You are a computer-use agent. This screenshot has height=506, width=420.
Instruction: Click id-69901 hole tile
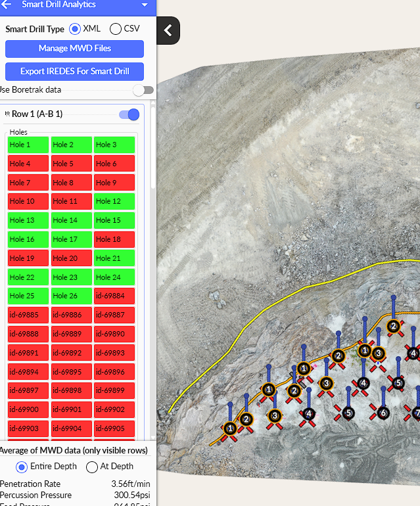coord(72,409)
